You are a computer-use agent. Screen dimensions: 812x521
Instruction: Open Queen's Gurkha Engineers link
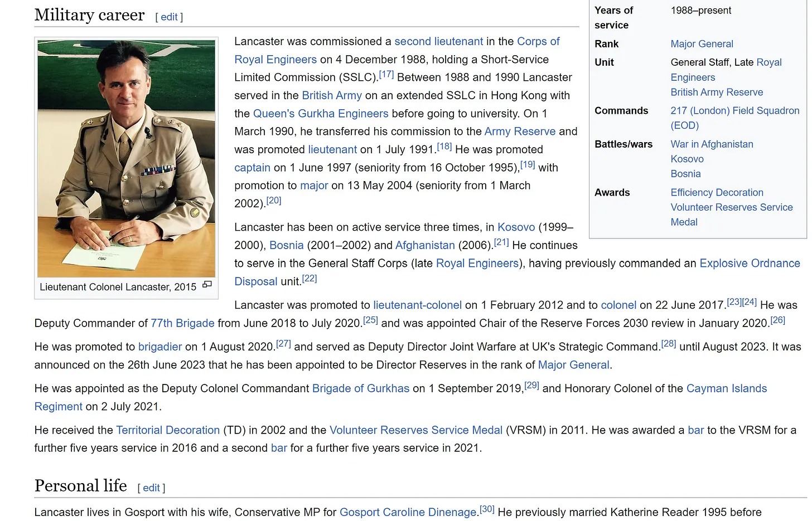click(321, 114)
